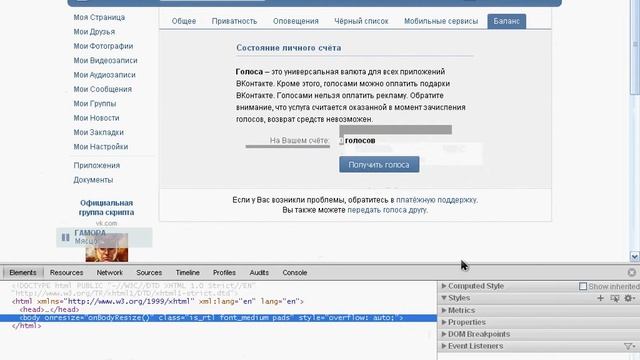Expand the Event Listeners section
This screenshot has width=640, height=360.
click(x=444, y=346)
